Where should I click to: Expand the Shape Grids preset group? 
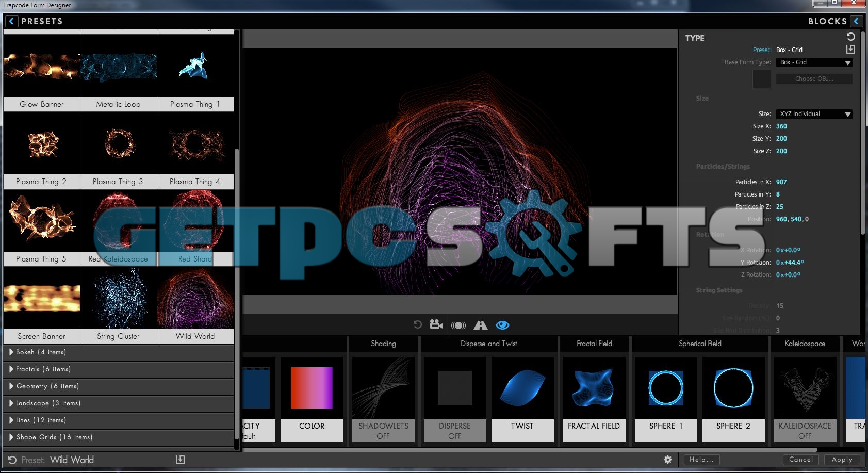[x=119, y=437]
